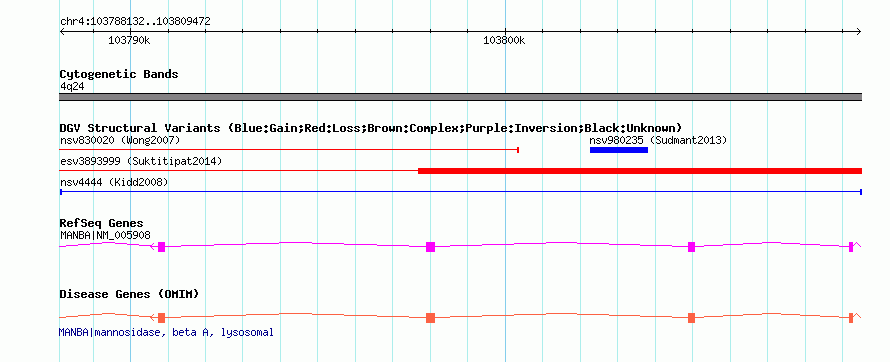Screen dimensions: 890x362
Task: Click the 4q24 band label
Action: click(72, 87)
